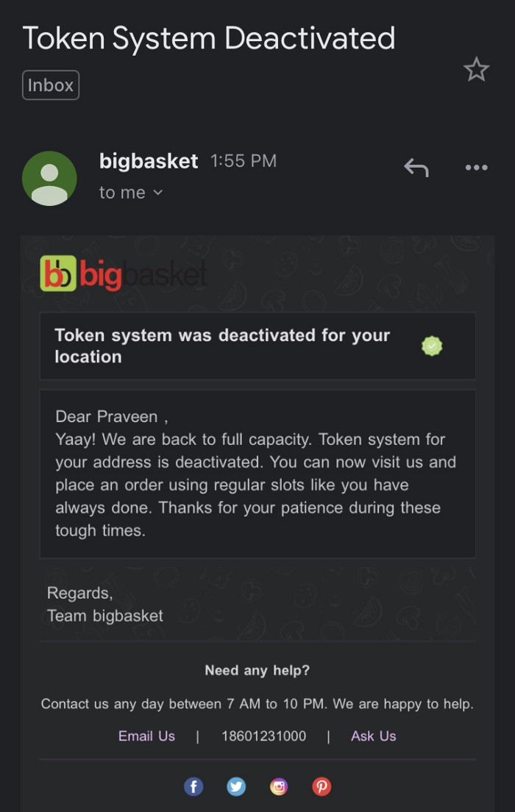
Task: Open the three-dot more options menu
Action: tap(476, 168)
